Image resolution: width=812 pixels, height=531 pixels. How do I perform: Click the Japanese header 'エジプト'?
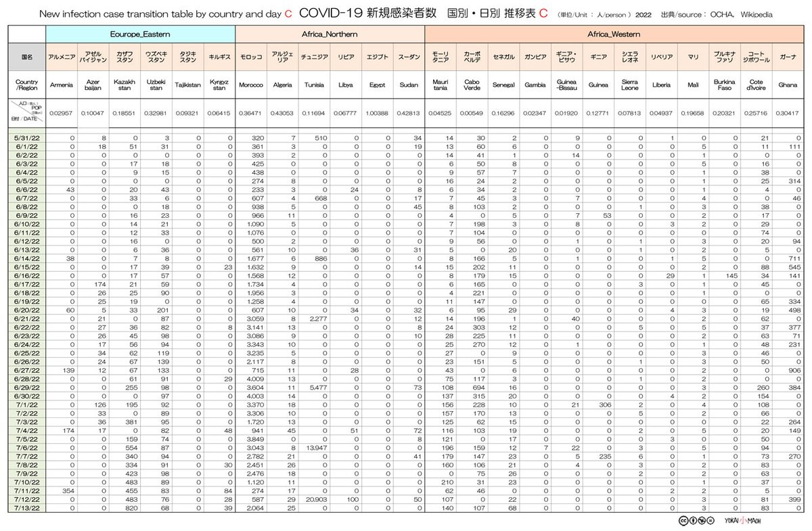coord(376,57)
